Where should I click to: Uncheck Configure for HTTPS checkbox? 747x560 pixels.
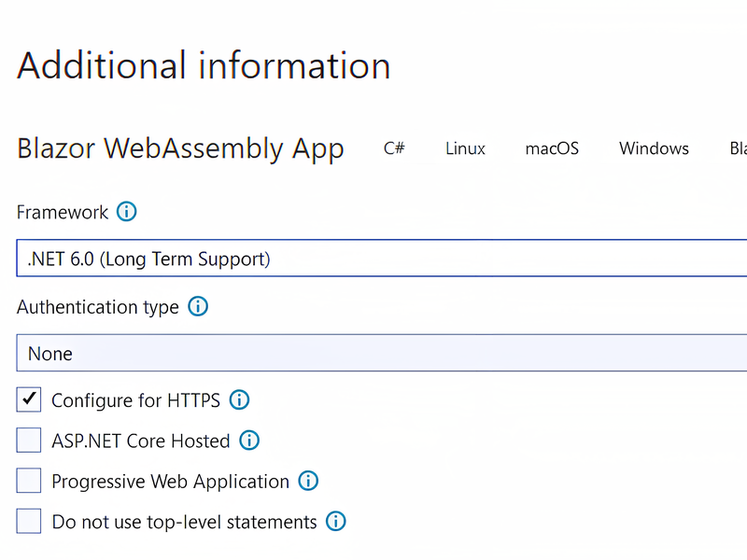[x=29, y=399]
